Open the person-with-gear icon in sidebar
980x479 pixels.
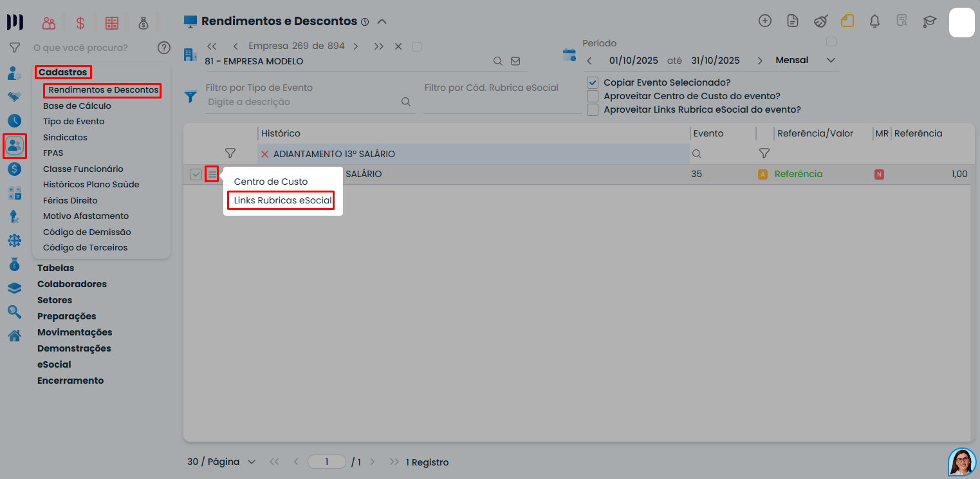(14, 73)
